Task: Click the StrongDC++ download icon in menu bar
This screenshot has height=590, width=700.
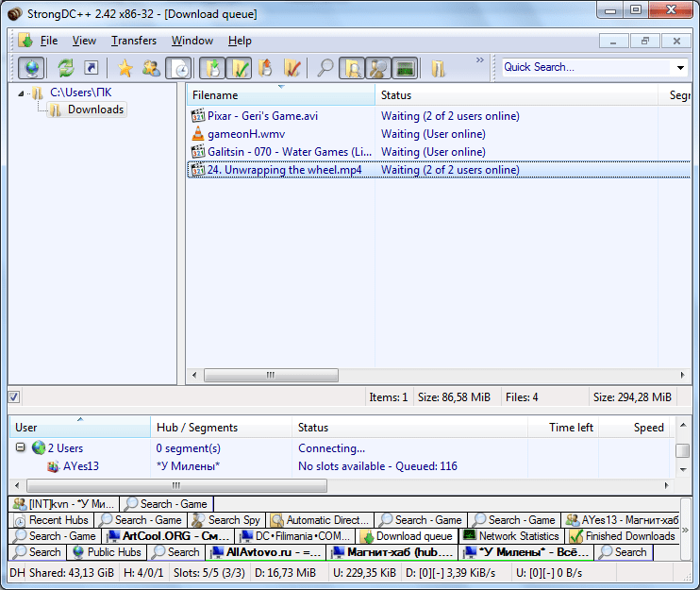Action: [x=25, y=41]
